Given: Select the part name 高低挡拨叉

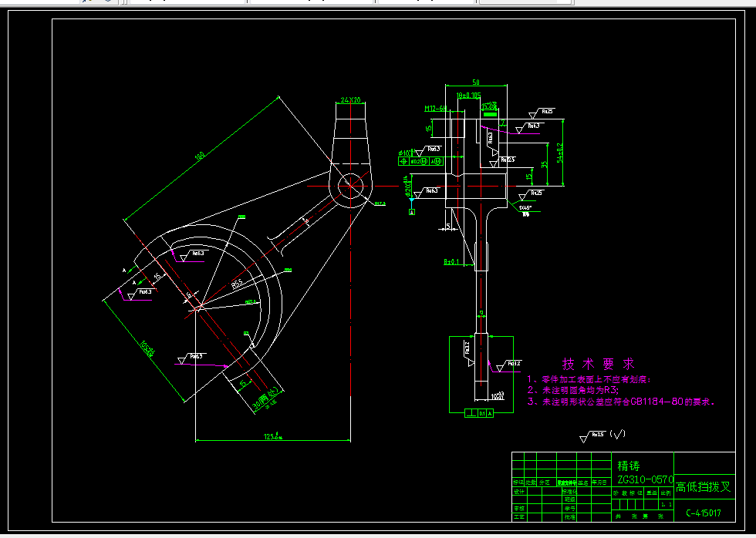Looking at the screenshot, I should coord(704,486).
